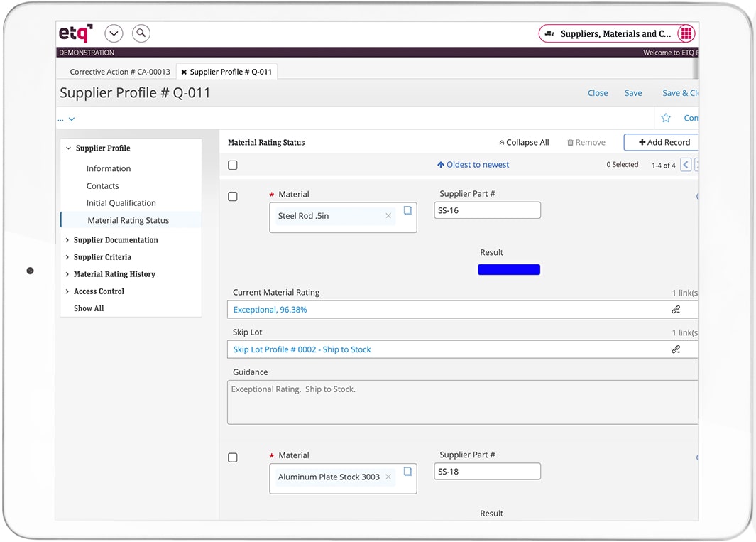The image size is (756, 542).
Task: Open lookup icon for Steel Rod material
Action: [x=407, y=211]
